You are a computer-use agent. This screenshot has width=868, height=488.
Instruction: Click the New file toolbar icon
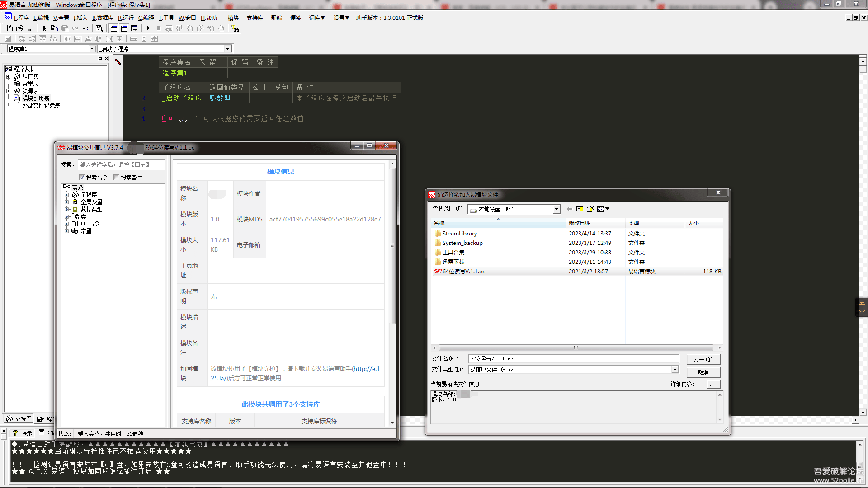click(x=10, y=28)
